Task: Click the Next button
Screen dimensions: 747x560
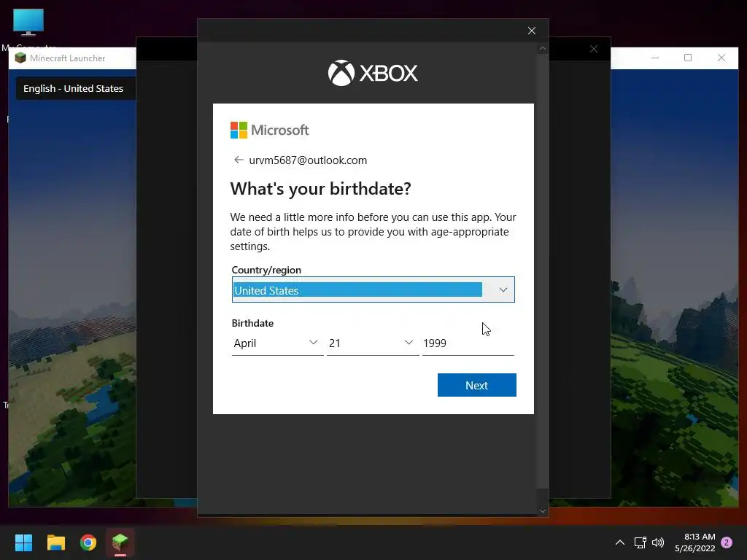Action: [x=476, y=385]
